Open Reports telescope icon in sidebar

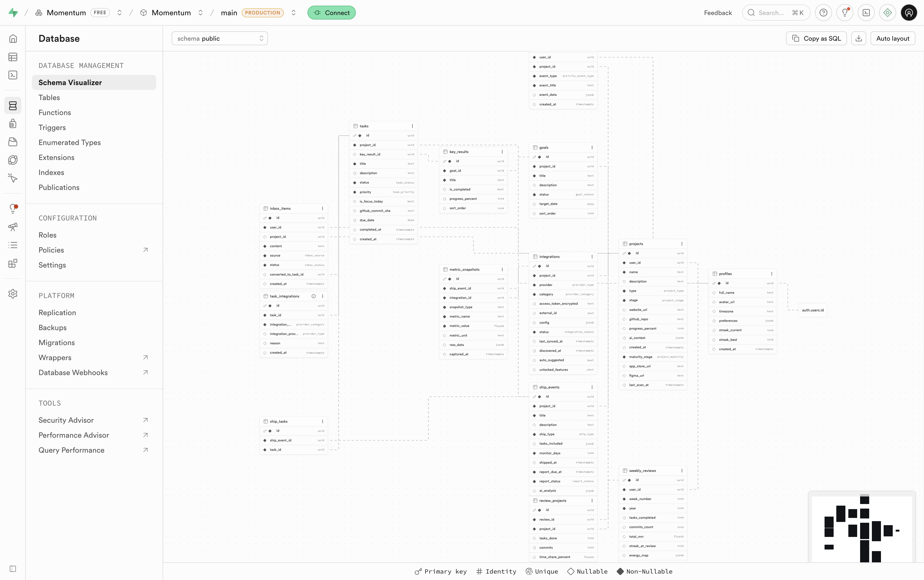tap(13, 227)
